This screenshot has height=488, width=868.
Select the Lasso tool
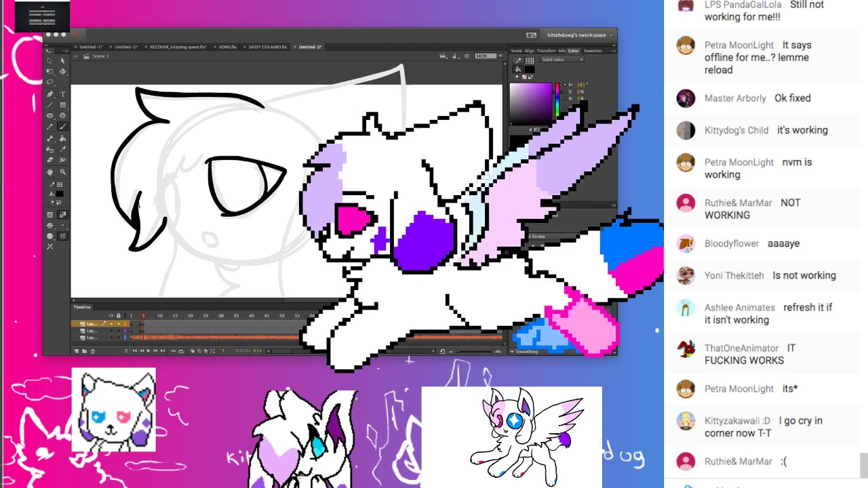(50, 81)
